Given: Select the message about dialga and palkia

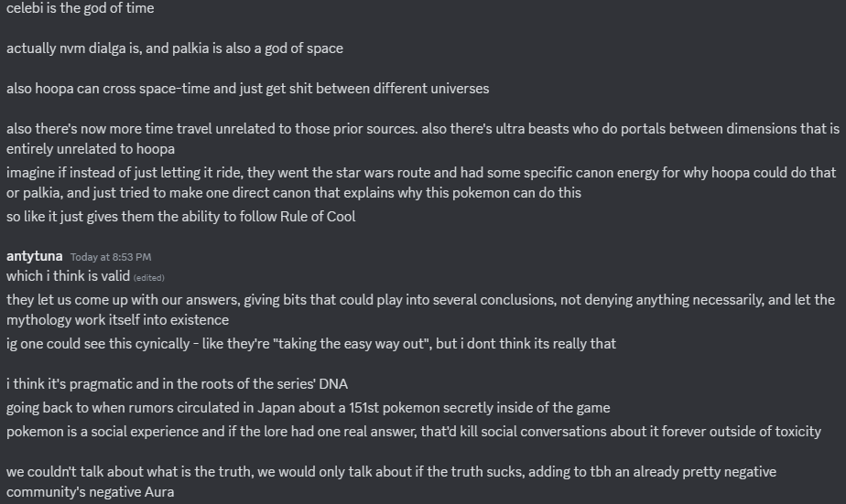Looking at the screenshot, I should [x=174, y=48].
